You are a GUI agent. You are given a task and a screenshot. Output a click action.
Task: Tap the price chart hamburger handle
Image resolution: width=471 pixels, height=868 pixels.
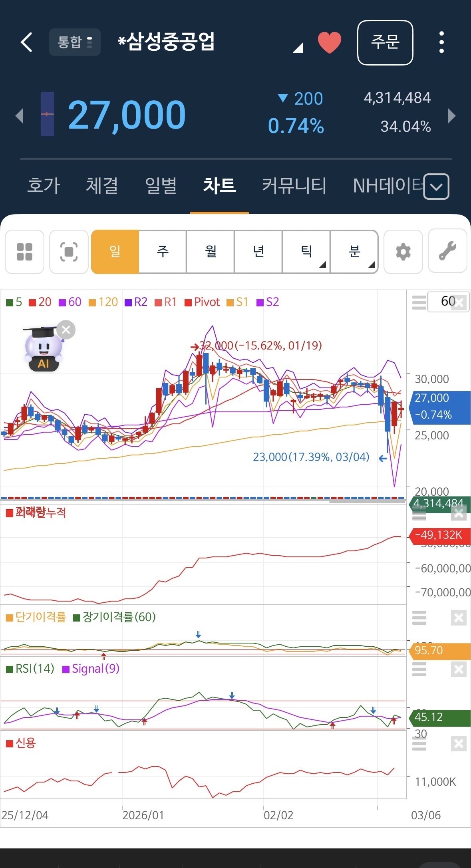(x=419, y=302)
